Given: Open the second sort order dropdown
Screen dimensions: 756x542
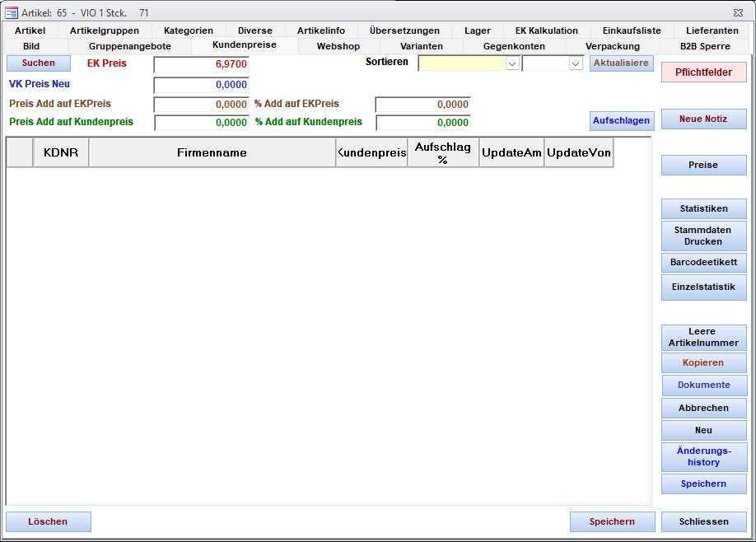Looking at the screenshot, I should coord(576,63).
